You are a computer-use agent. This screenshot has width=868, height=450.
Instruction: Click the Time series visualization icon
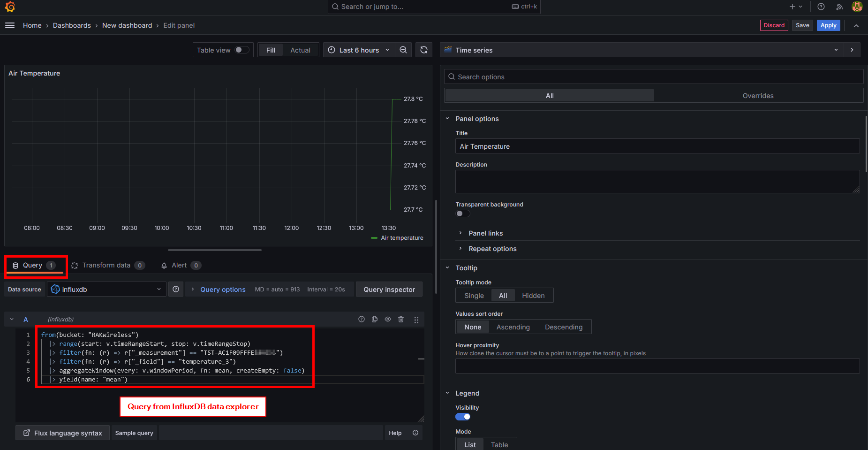(448, 50)
